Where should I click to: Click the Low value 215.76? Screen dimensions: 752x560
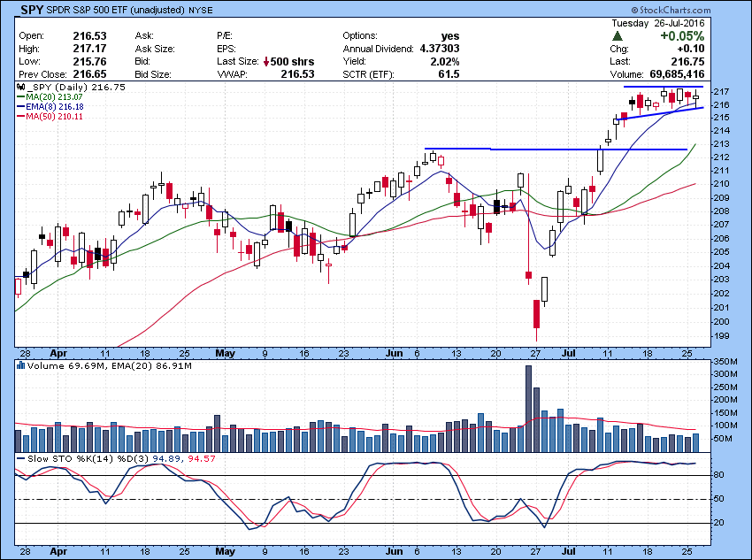coord(89,61)
